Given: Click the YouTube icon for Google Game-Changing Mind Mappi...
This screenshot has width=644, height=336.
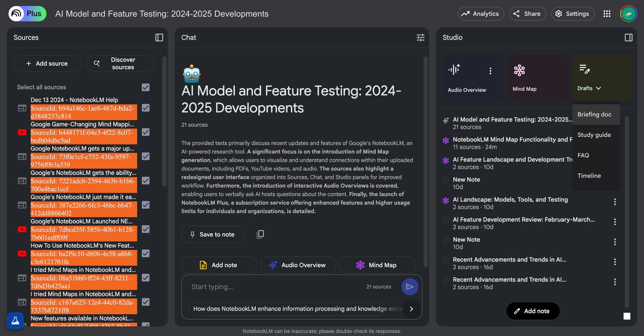Looking at the screenshot, I should pyautogui.click(x=22, y=132).
